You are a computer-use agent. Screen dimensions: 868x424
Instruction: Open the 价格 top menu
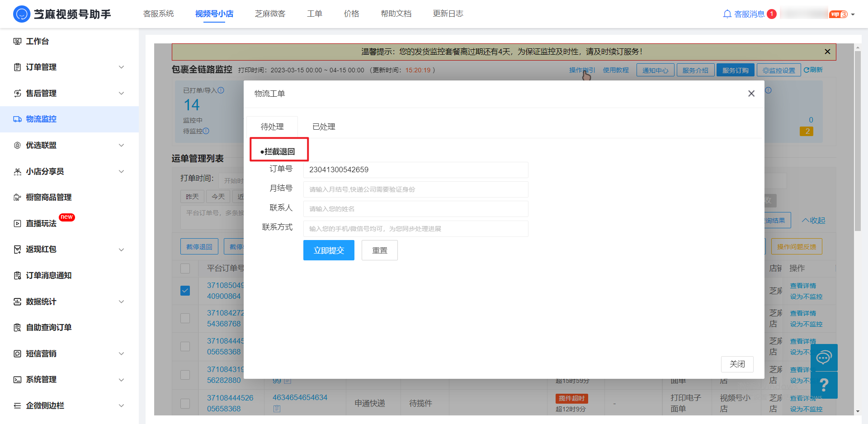coord(351,14)
